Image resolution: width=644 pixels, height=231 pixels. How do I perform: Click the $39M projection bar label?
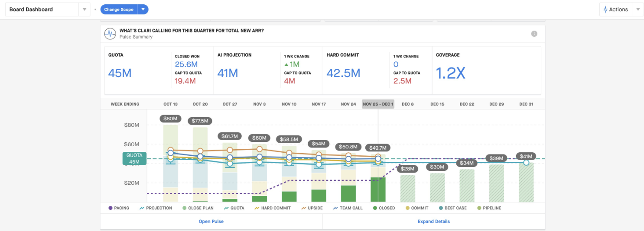496,158
